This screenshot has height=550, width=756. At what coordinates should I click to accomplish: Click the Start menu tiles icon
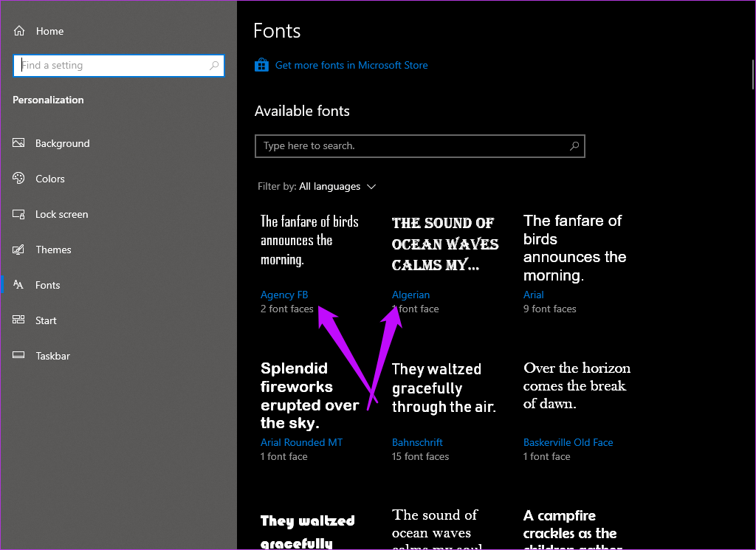[x=19, y=320]
